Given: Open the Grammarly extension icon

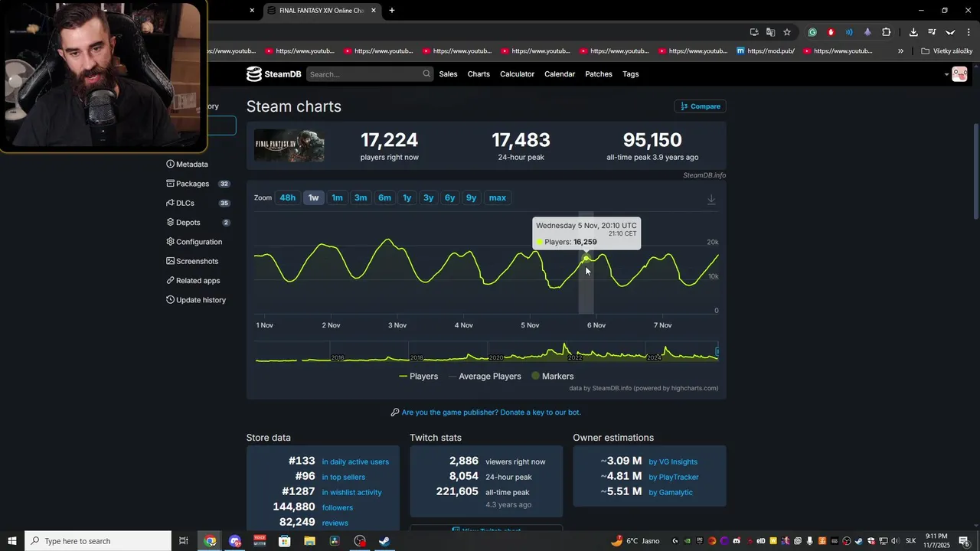Looking at the screenshot, I should click(x=812, y=32).
